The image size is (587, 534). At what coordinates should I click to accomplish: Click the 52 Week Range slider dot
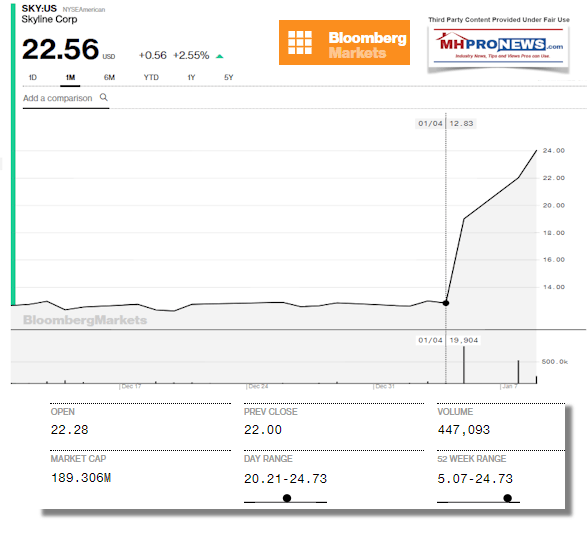(508, 498)
